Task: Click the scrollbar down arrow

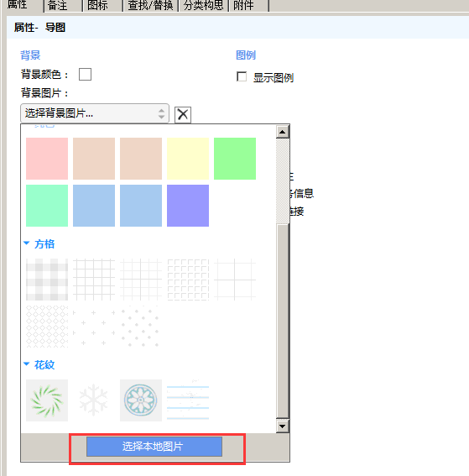Action: [283, 426]
